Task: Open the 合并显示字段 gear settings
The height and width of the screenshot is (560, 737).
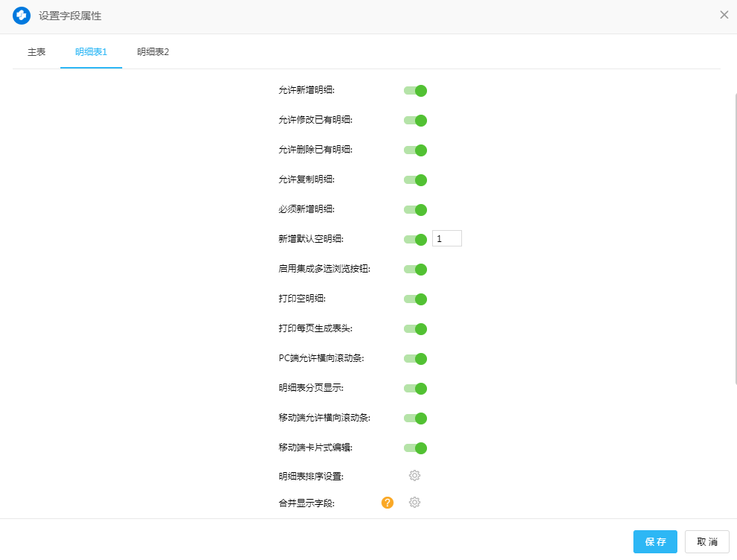Action: (x=414, y=503)
